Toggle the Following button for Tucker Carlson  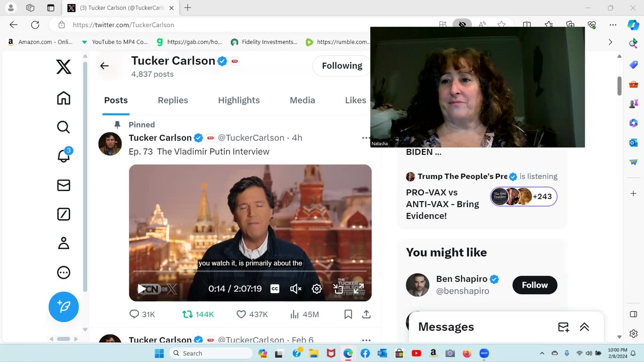tap(342, 66)
